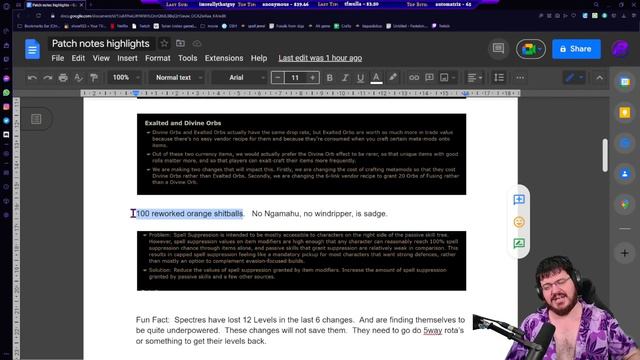Click the spelling and grammar check icon
The image size is (640, 360).
coord(78,78)
